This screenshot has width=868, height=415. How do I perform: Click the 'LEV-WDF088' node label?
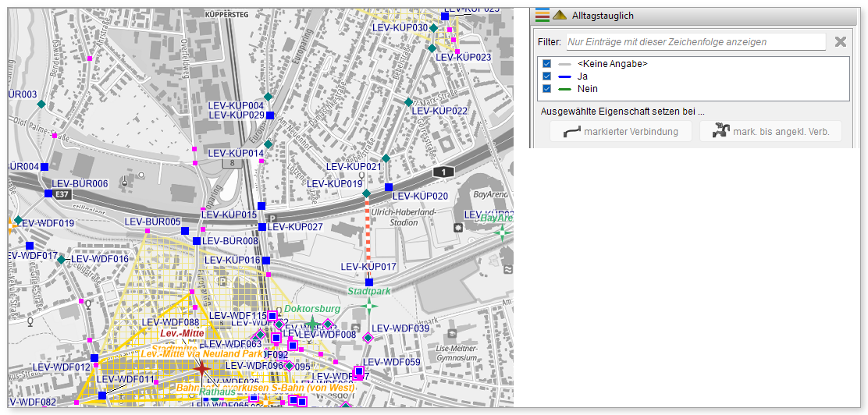pos(170,323)
